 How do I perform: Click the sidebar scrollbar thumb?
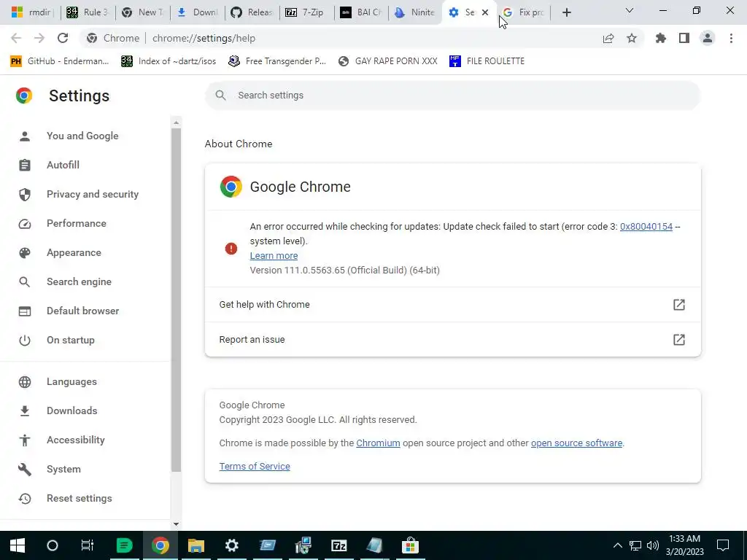[x=176, y=300]
